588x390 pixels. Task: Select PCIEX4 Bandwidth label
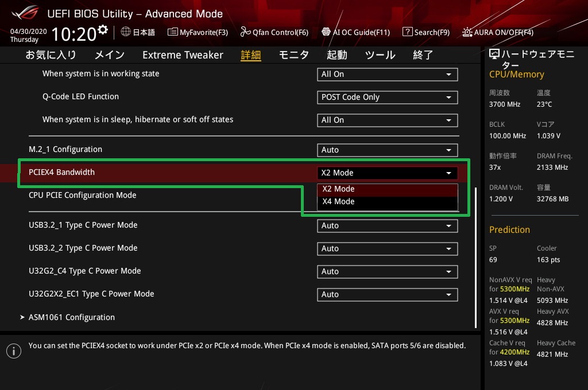[x=62, y=172]
